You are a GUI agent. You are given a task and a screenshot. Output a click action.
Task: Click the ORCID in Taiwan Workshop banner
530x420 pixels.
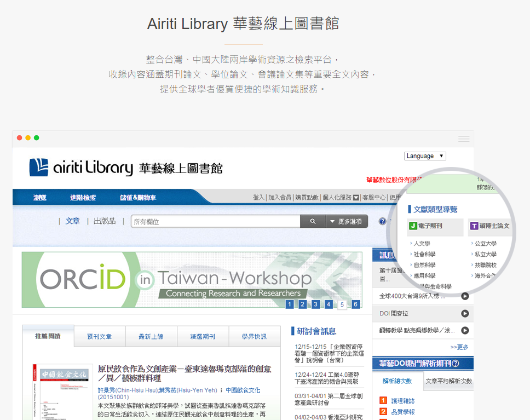tap(192, 280)
